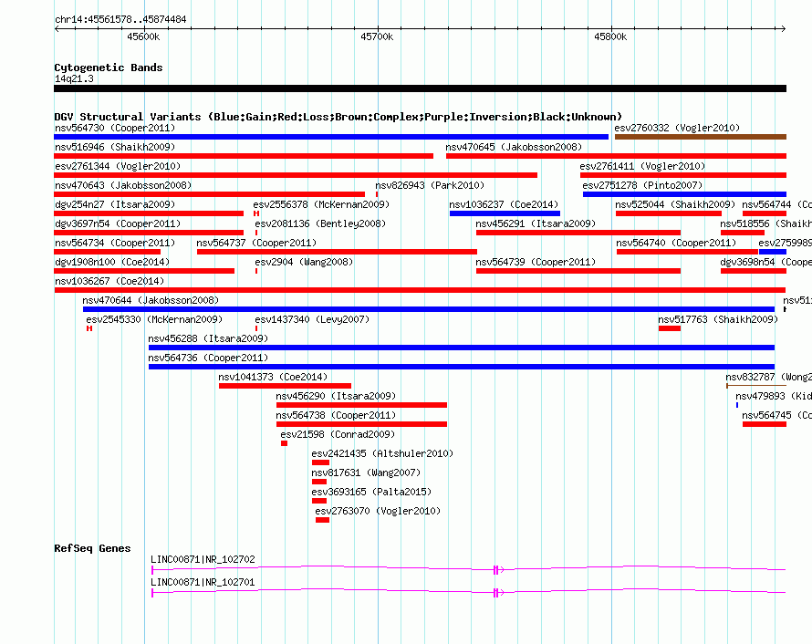
Task: Click nsv564737 (Cooper2011) label
Action: point(256,243)
